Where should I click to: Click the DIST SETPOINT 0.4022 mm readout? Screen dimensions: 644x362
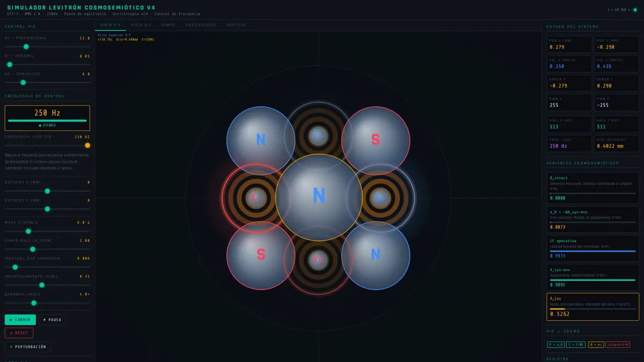[610, 146]
